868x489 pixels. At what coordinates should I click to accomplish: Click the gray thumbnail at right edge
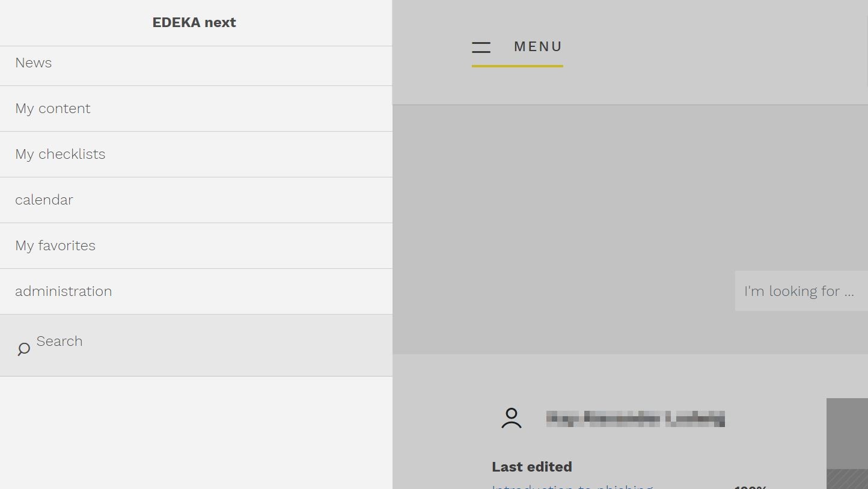pos(847,434)
